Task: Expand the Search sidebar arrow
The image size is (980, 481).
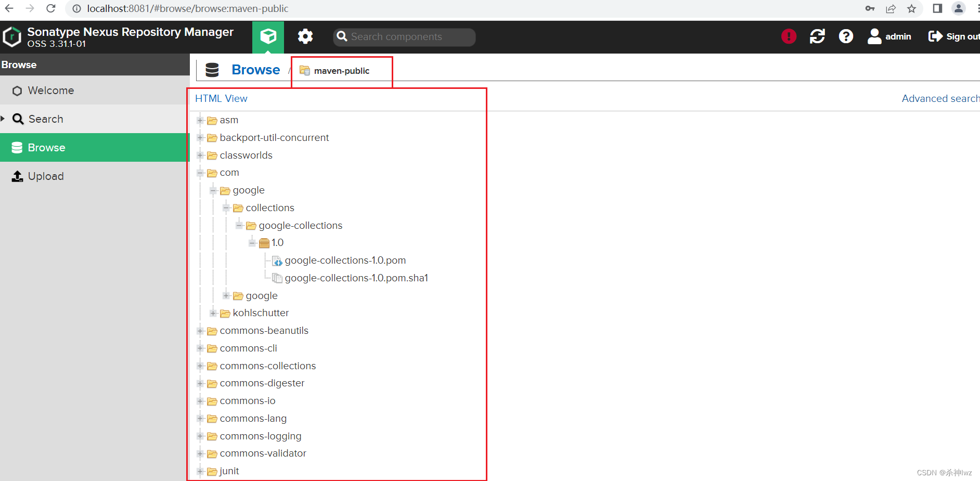Action: tap(3, 119)
